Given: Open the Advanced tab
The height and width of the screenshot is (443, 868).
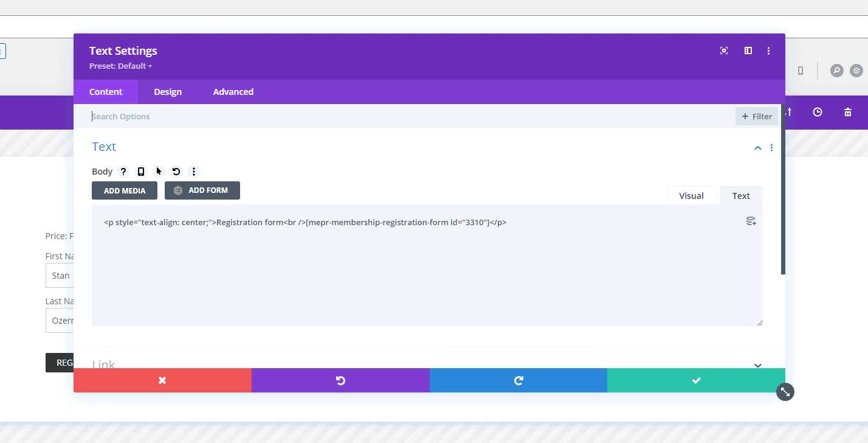Looking at the screenshot, I should [233, 92].
